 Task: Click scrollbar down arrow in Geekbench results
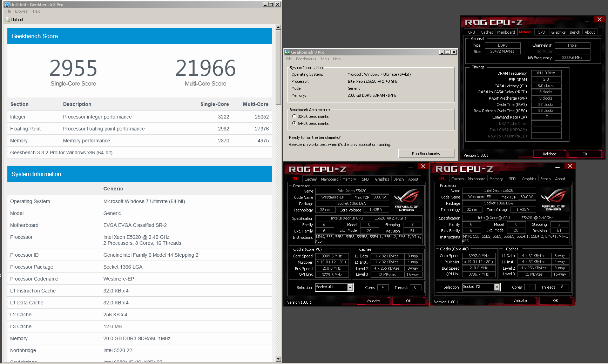pos(278,359)
